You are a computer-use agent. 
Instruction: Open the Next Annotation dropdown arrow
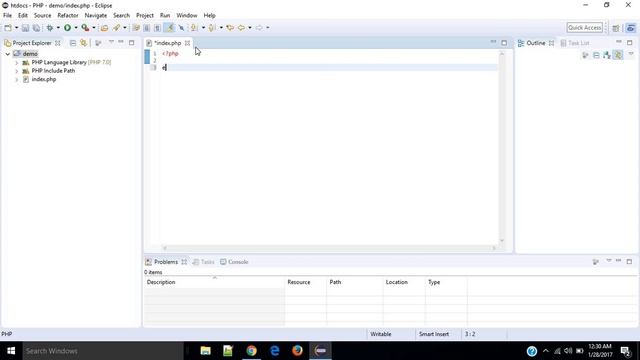[203, 28]
